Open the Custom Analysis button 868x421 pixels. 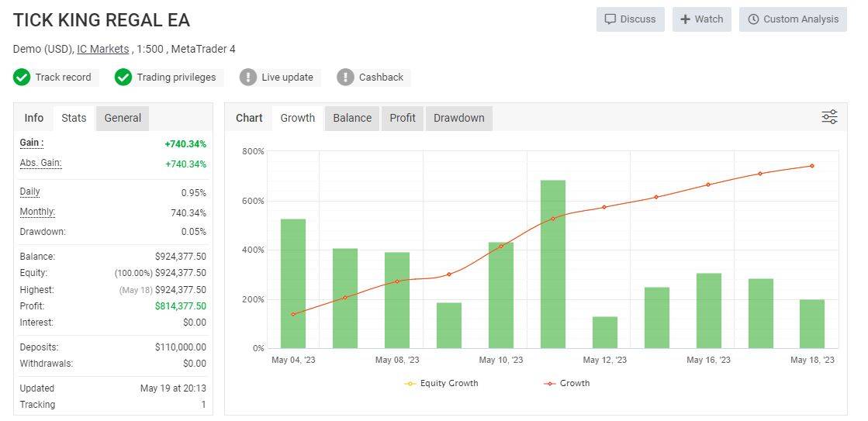(x=793, y=19)
